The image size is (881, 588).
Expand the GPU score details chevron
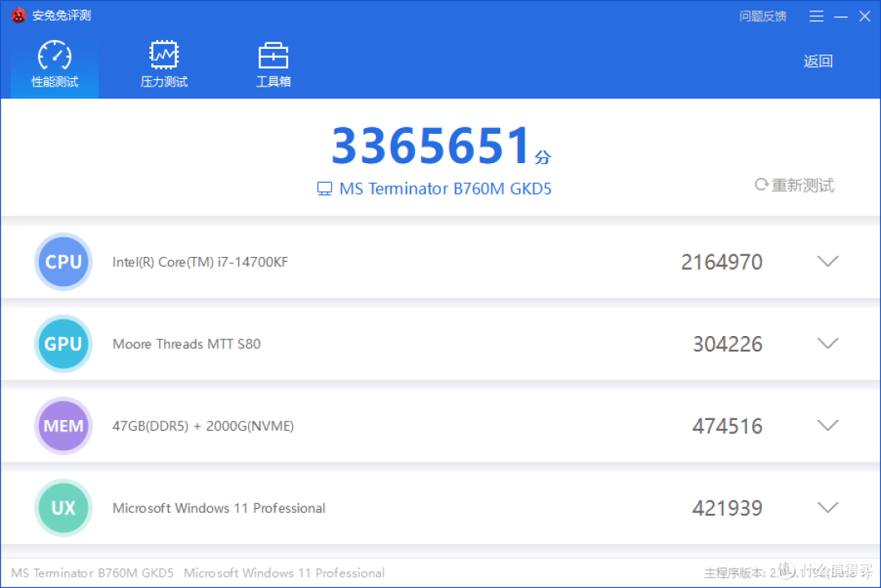828,343
